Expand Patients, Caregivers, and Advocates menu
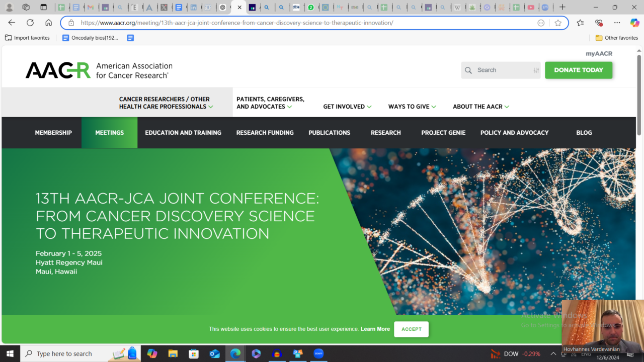 271,103
